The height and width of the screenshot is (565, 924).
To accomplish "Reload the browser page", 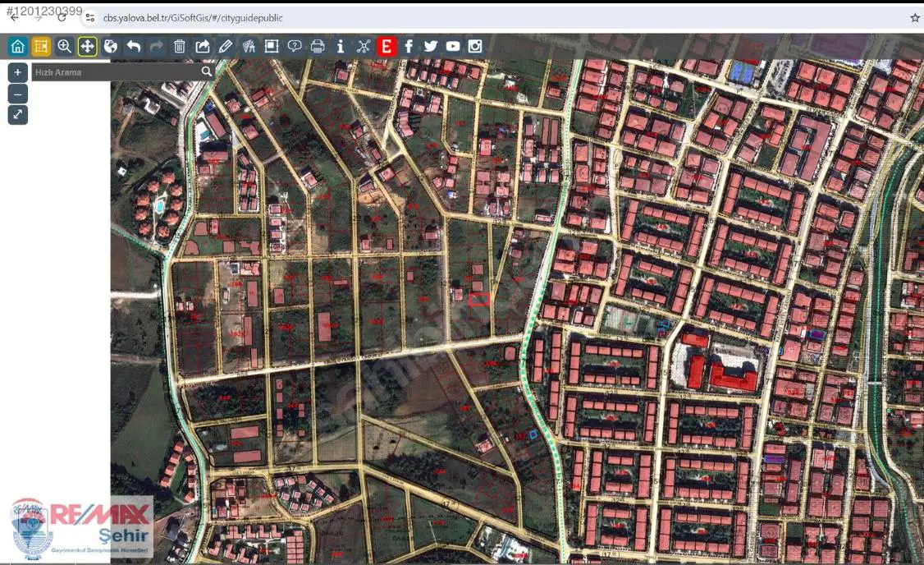I will click(62, 18).
